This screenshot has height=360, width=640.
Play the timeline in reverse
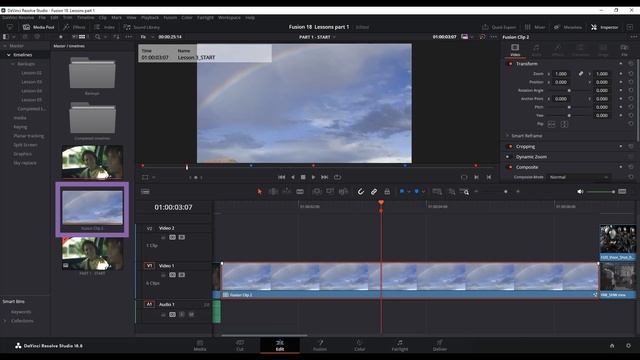point(292,177)
